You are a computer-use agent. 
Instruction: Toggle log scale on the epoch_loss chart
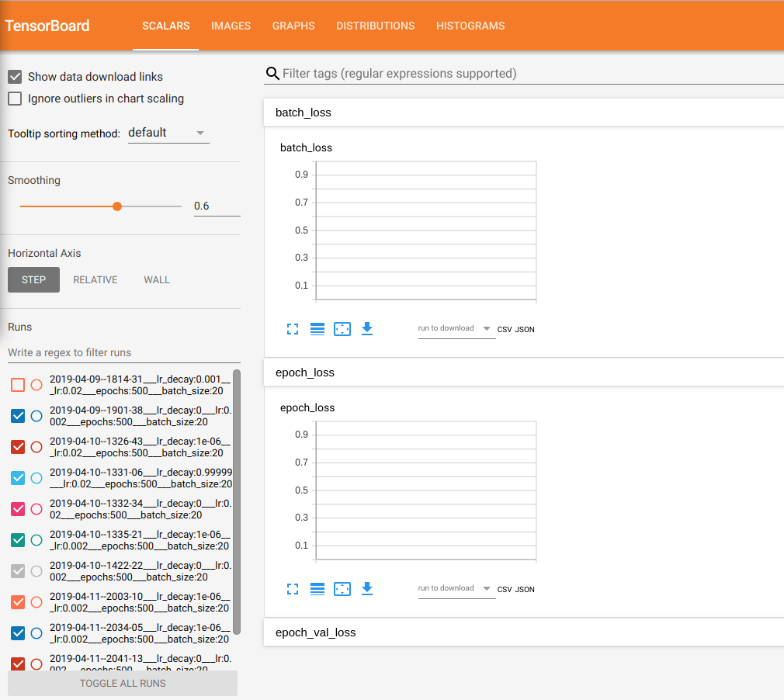coord(317,588)
